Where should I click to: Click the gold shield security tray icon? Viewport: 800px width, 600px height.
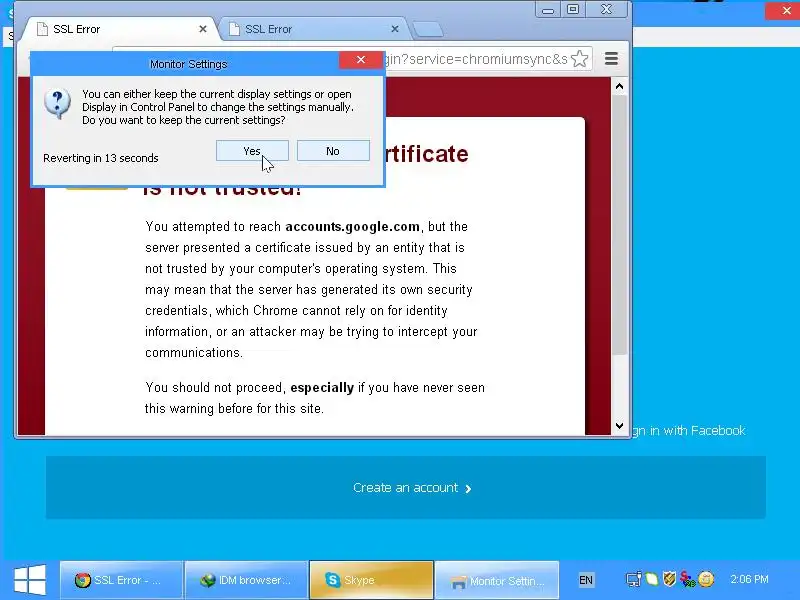(669, 579)
